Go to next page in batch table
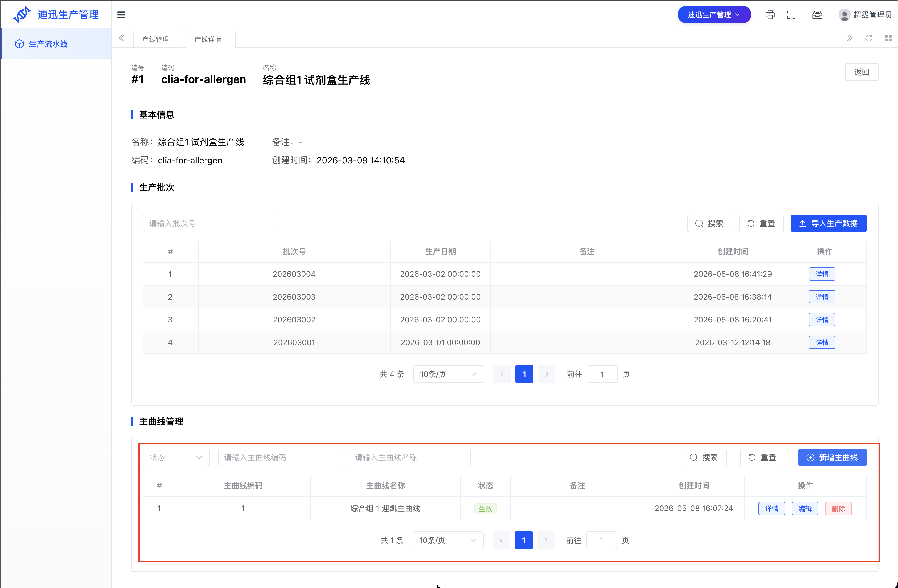Image resolution: width=898 pixels, height=588 pixels. point(546,374)
